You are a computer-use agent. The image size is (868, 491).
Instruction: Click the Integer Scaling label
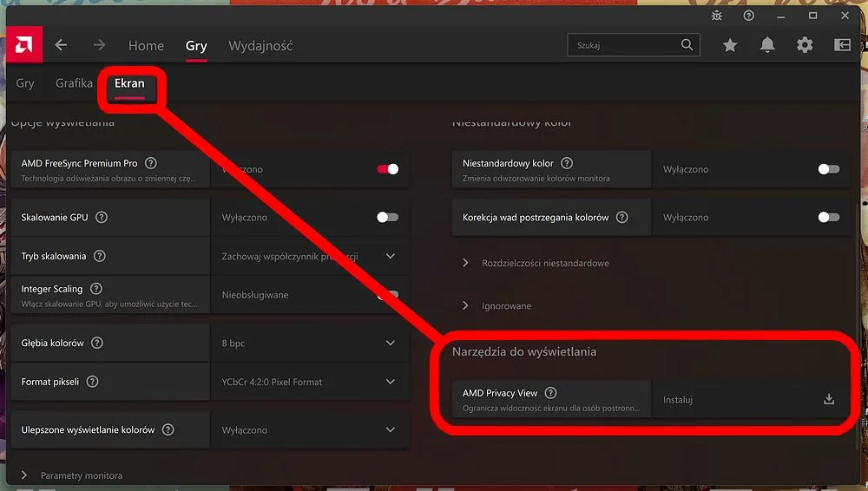click(52, 288)
